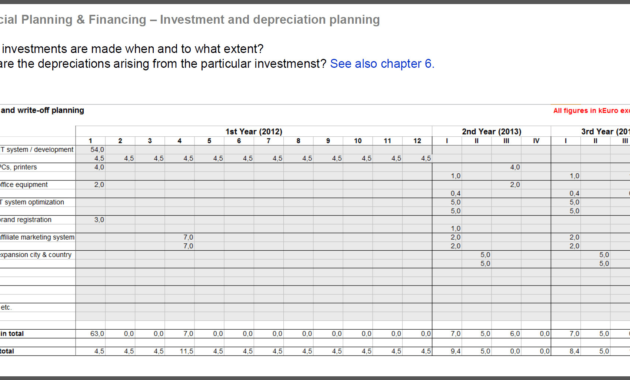This screenshot has height=380, width=630.
Task: Select the 'PCs, printers' row label
Action: tap(18, 167)
